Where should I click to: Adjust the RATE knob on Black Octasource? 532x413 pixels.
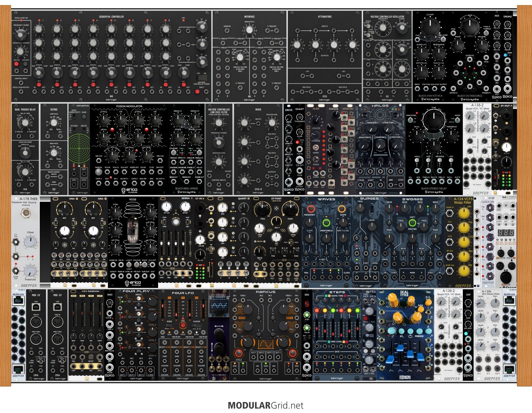coord(469,27)
